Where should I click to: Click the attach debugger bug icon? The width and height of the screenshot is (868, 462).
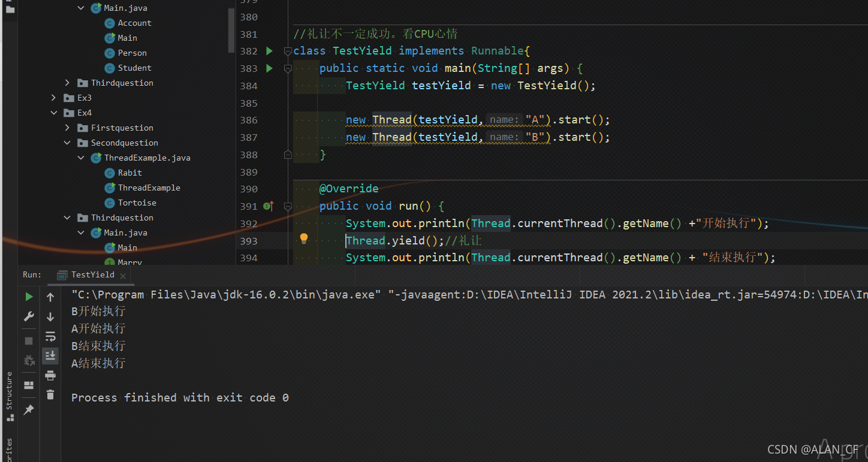(29, 361)
